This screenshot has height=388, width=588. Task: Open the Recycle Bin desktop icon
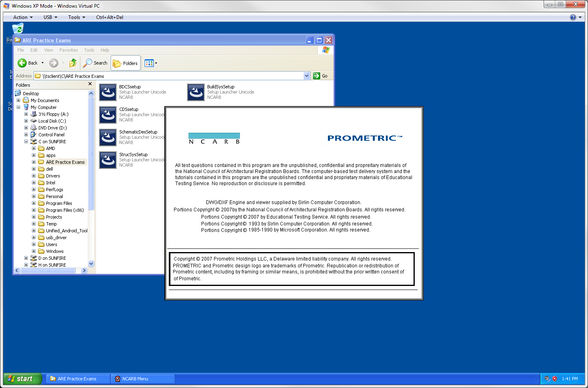click(18, 29)
